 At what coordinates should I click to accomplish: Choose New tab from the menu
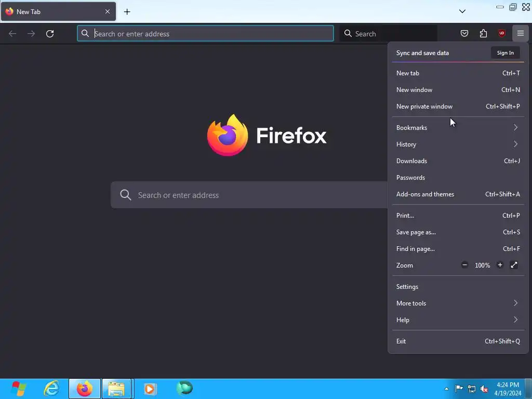[458, 73]
